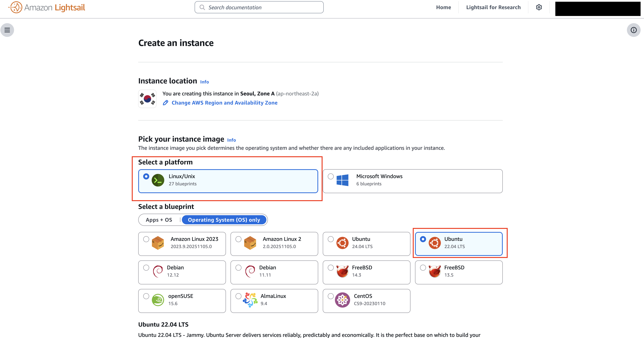Image resolution: width=644 pixels, height=338 pixels.
Task: Click the openSUSE chameleon icon
Action: tap(158, 300)
